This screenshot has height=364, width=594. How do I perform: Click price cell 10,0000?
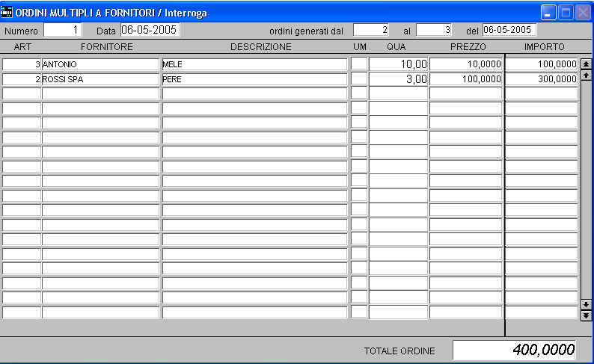[x=466, y=64]
